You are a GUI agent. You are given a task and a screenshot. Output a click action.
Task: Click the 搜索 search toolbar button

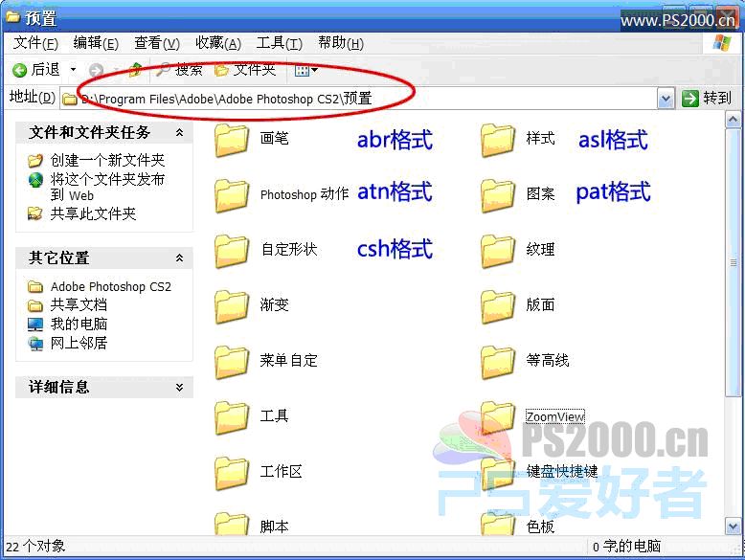tap(180, 70)
